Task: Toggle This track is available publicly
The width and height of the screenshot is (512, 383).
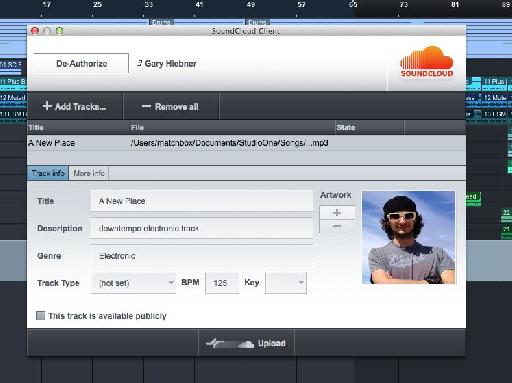Action: (40, 316)
